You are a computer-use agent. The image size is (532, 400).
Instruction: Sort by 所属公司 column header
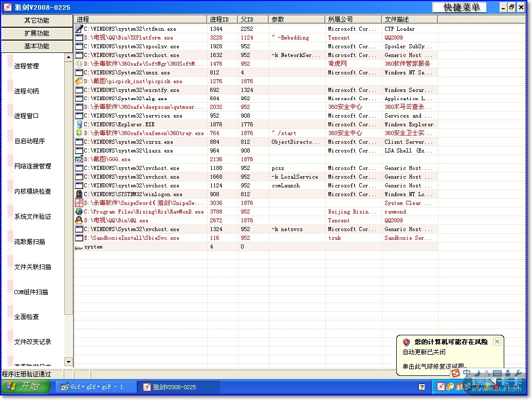pyautogui.click(x=354, y=20)
